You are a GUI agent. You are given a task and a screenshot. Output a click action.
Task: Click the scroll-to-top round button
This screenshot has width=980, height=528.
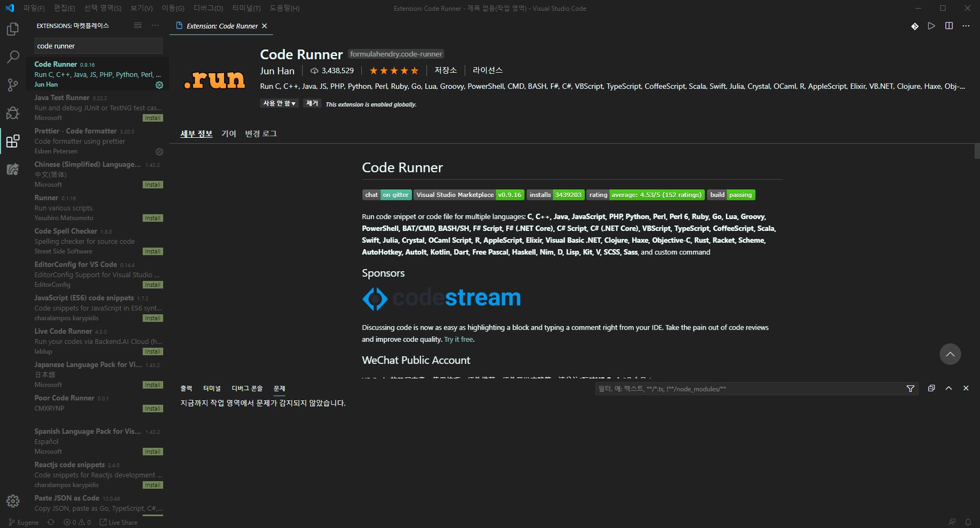pos(950,354)
